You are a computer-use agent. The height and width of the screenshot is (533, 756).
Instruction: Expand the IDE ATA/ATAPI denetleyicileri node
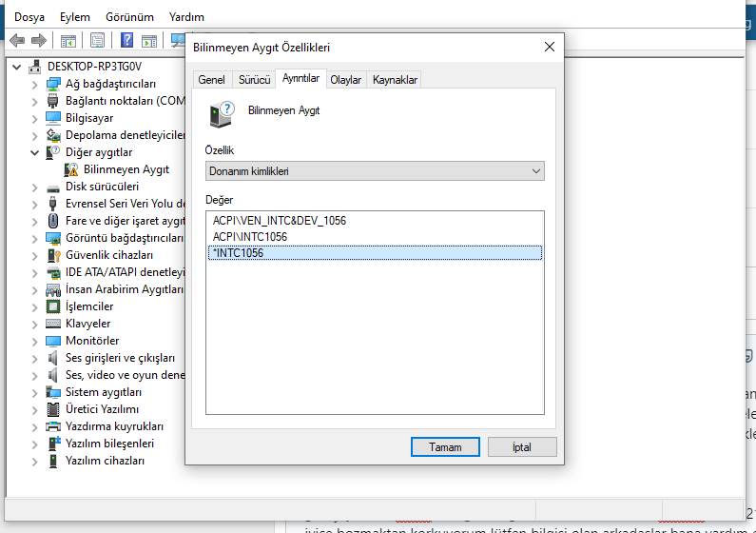pos(35,273)
